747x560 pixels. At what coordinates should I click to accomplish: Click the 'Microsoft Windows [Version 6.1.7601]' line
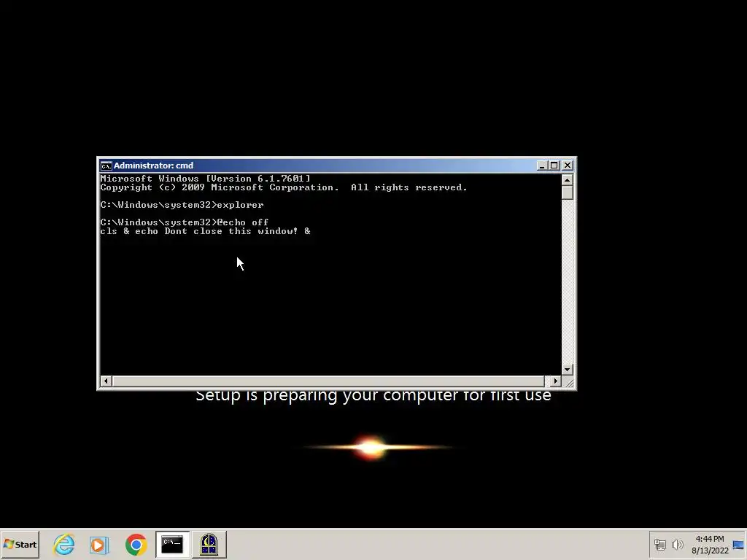click(205, 179)
